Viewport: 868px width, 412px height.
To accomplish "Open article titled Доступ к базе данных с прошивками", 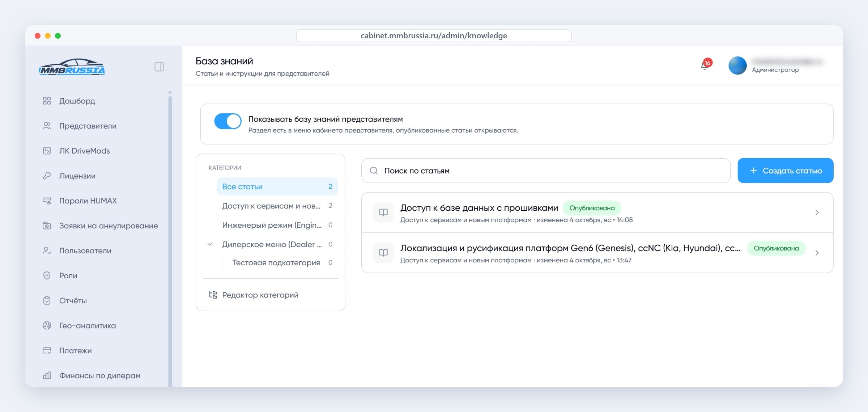I will tap(479, 208).
